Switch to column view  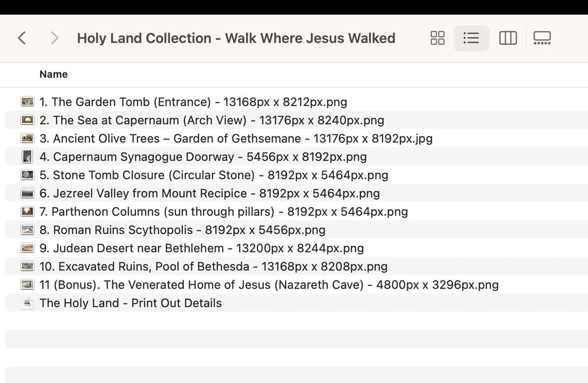click(508, 38)
